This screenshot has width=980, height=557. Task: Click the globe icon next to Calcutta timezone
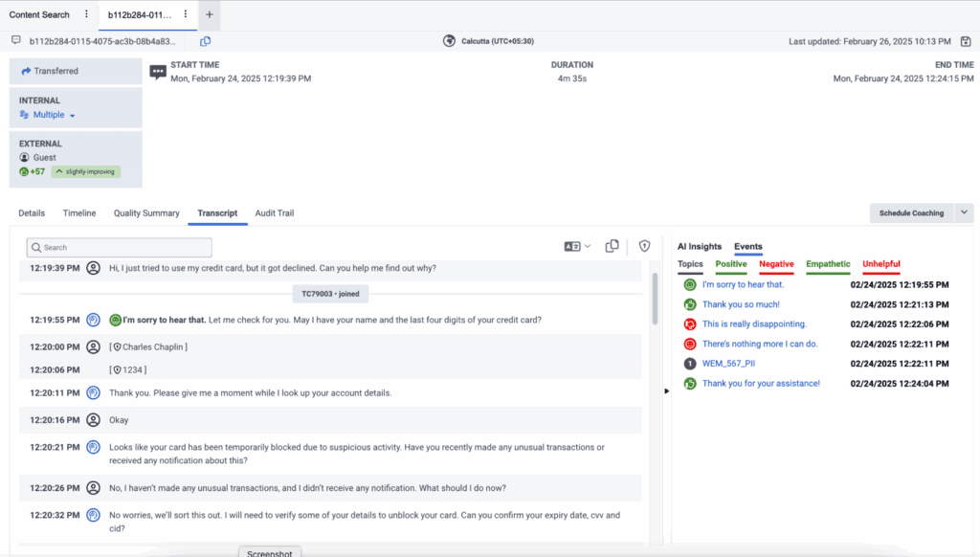(448, 41)
